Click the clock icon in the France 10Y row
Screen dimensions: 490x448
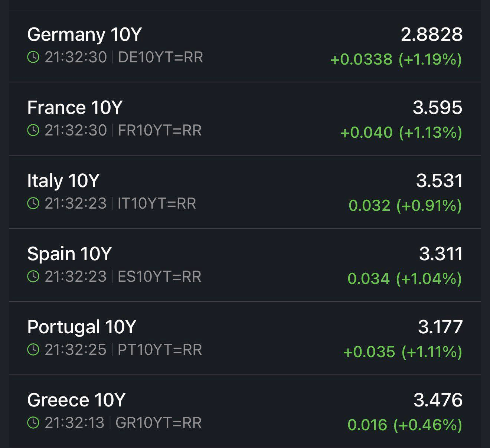click(33, 130)
